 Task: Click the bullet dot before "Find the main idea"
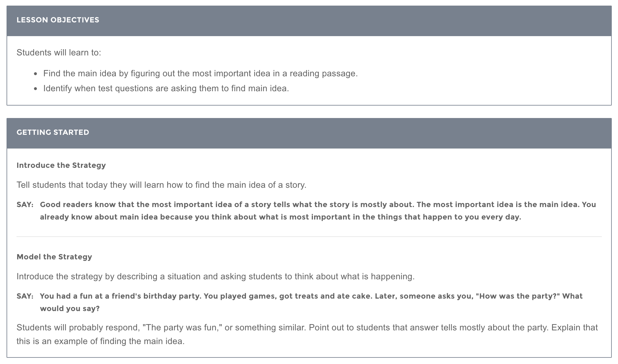[36, 74]
